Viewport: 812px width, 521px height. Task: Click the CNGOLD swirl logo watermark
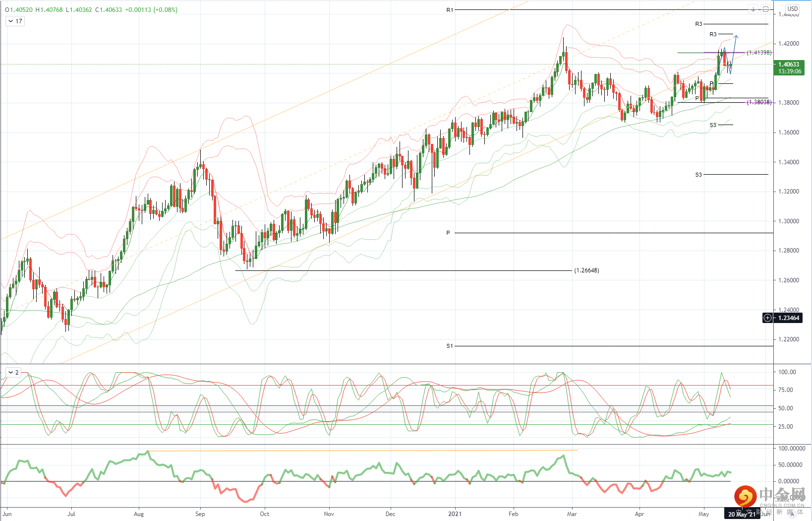[745, 497]
